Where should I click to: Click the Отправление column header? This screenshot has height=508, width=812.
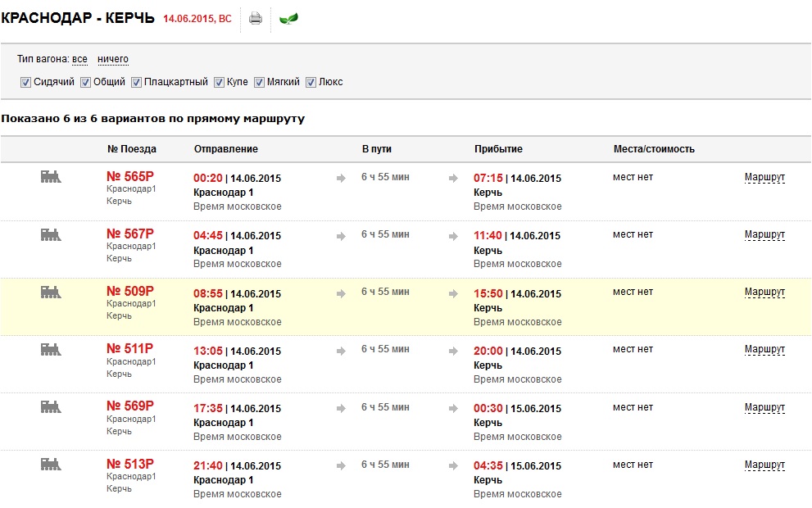[225, 149]
